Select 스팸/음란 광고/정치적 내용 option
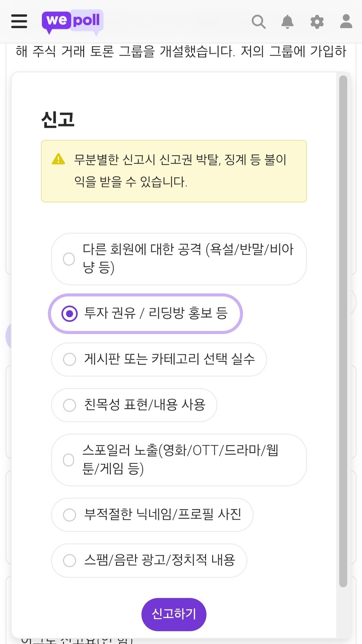 (x=149, y=560)
